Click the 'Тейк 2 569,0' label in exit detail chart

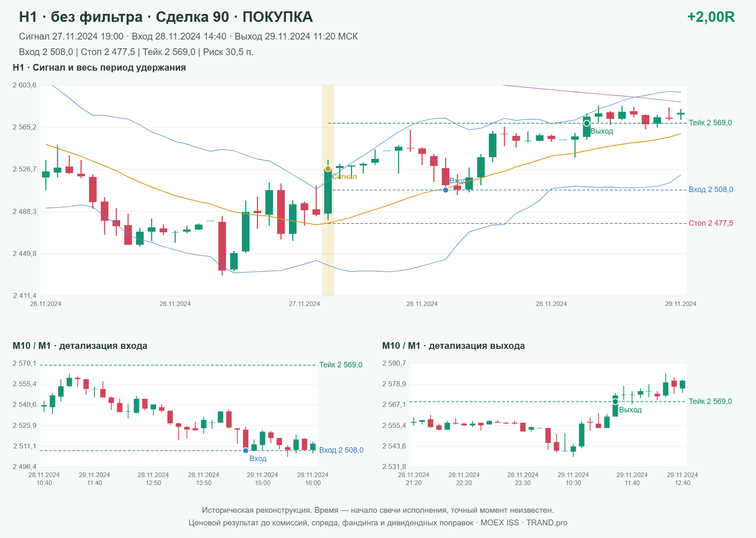click(x=710, y=401)
